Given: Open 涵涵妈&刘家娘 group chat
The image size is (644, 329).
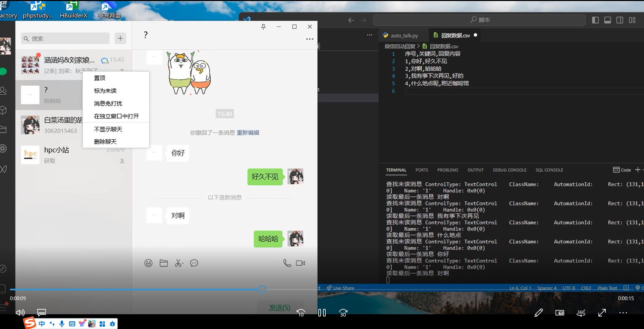Looking at the screenshot, I should click(x=73, y=65).
